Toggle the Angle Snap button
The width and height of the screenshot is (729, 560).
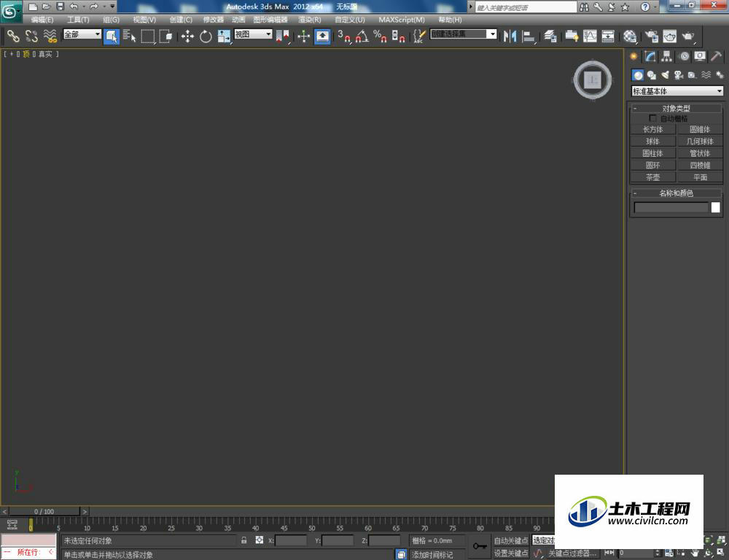click(362, 36)
